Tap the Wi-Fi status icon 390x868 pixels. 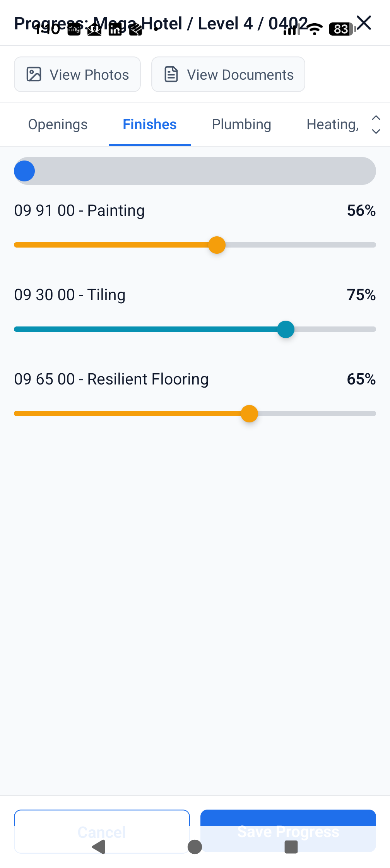pos(315,29)
